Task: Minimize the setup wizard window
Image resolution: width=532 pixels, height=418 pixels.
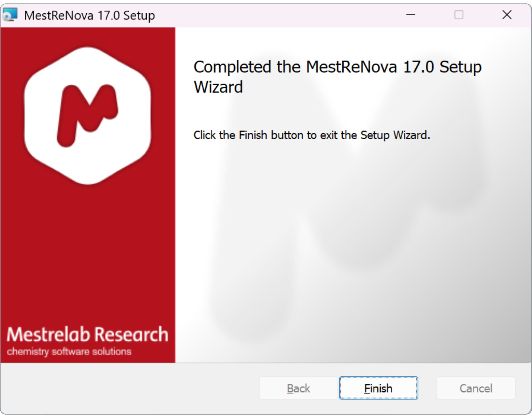Action: (x=411, y=15)
